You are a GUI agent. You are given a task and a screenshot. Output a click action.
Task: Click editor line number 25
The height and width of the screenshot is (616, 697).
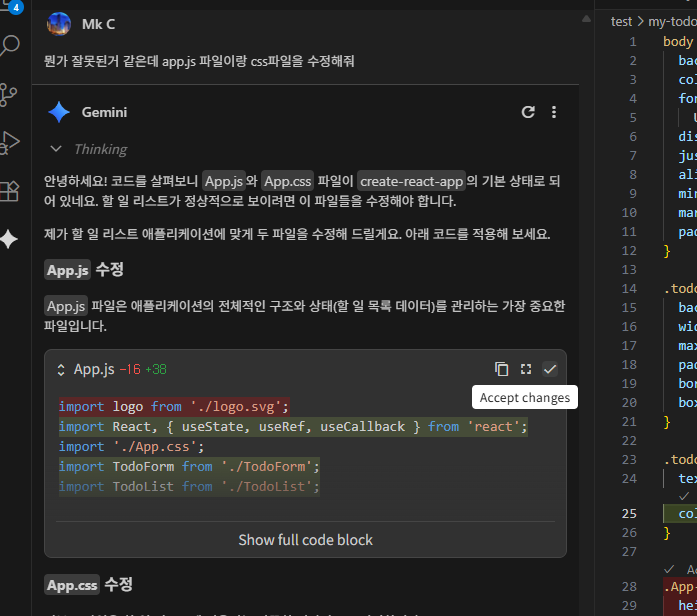629,514
